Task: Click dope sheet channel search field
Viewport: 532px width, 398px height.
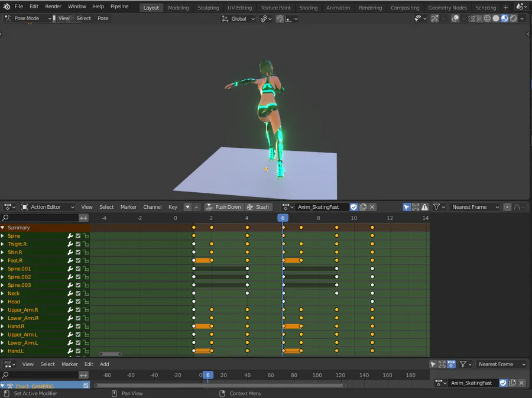Action: (x=40, y=218)
